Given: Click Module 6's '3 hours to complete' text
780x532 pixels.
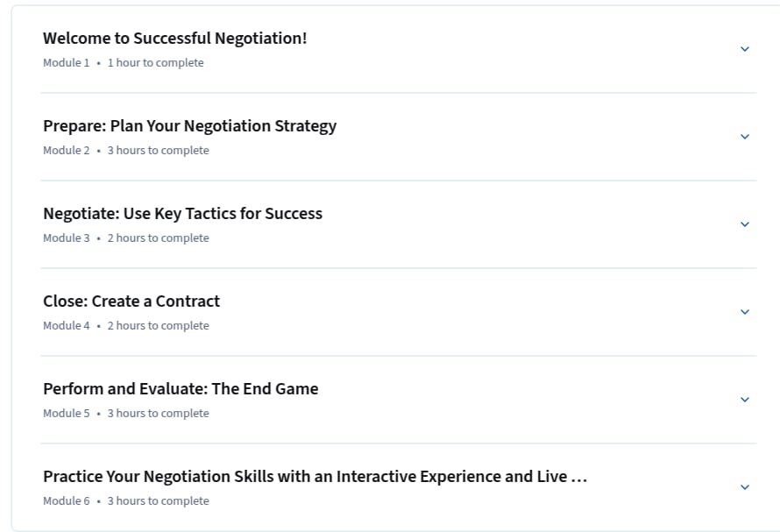Looking at the screenshot, I should pyautogui.click(x=158, y=500).
